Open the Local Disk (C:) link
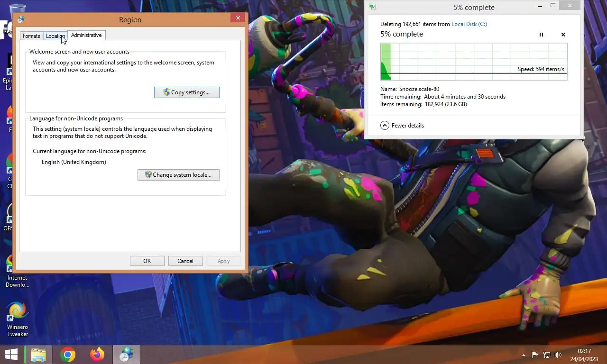 click(469, 24)
